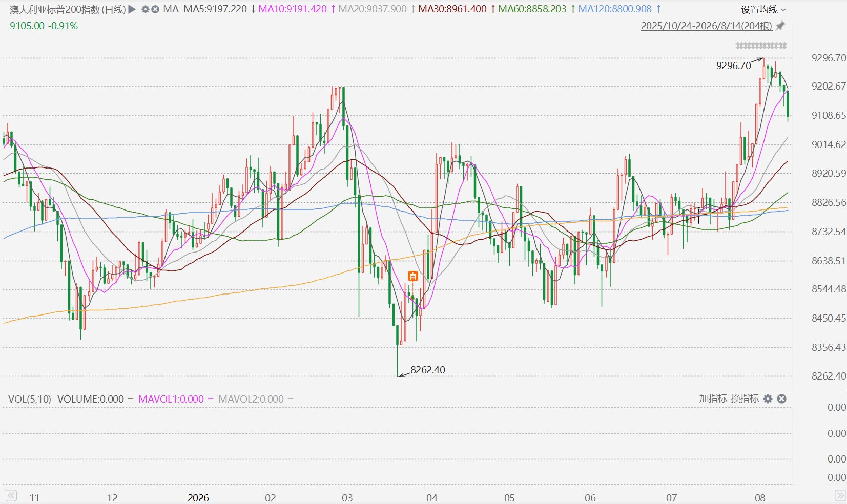The height and width of the screenshot is (504, 847).
Task: Click the 8262.40 low annotation on the chart
Action: (x=428, y=370)
